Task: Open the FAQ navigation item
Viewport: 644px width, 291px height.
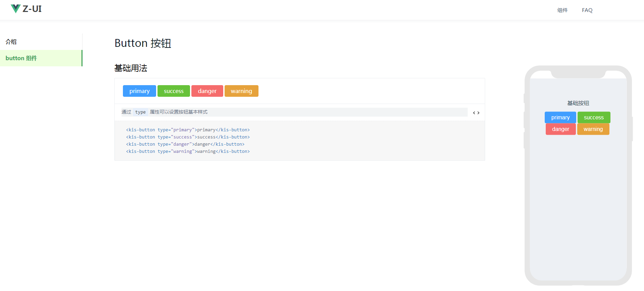Action: [x=587, y=10]
